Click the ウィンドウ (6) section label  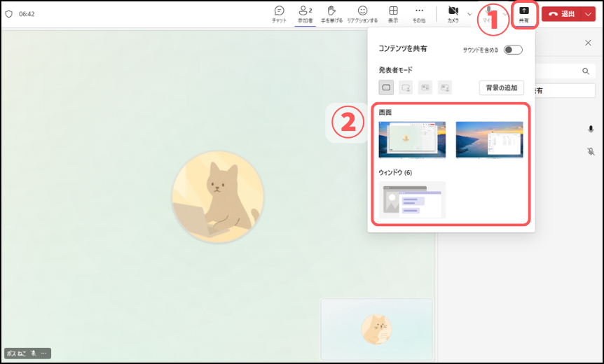click(x=395, y=172)
